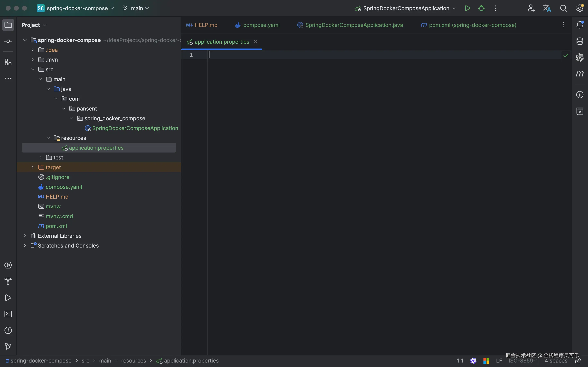Collapse the resources folder

[48, 138]
